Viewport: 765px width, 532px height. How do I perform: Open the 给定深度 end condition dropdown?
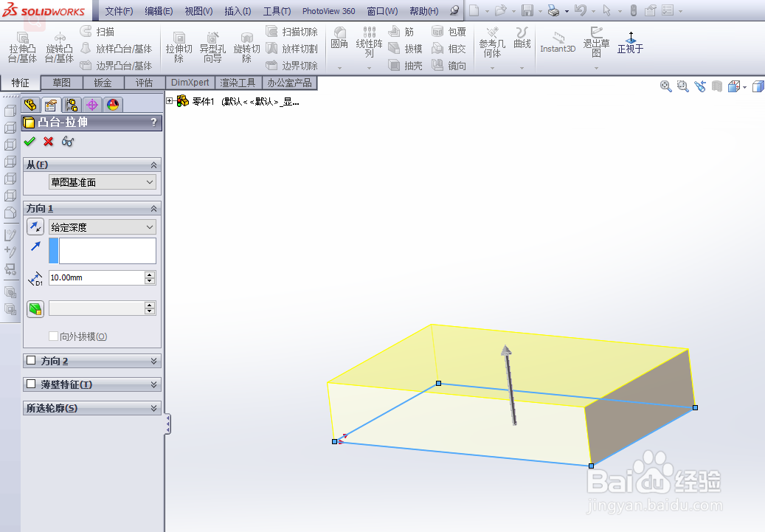[x=102, y=227]
